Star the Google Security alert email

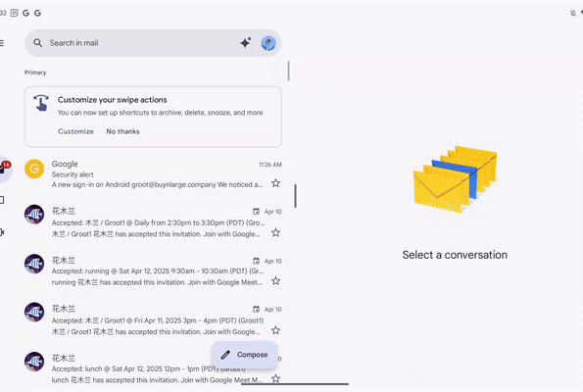[x=275, y=183]
